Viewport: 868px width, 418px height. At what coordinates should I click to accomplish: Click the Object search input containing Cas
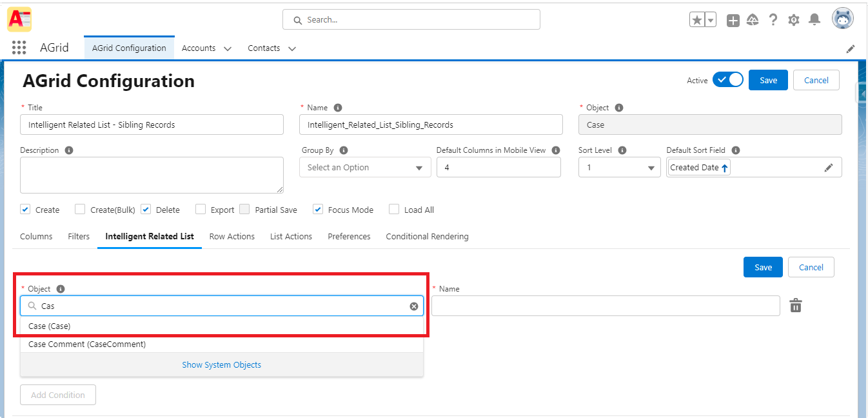tap(222, 306)
